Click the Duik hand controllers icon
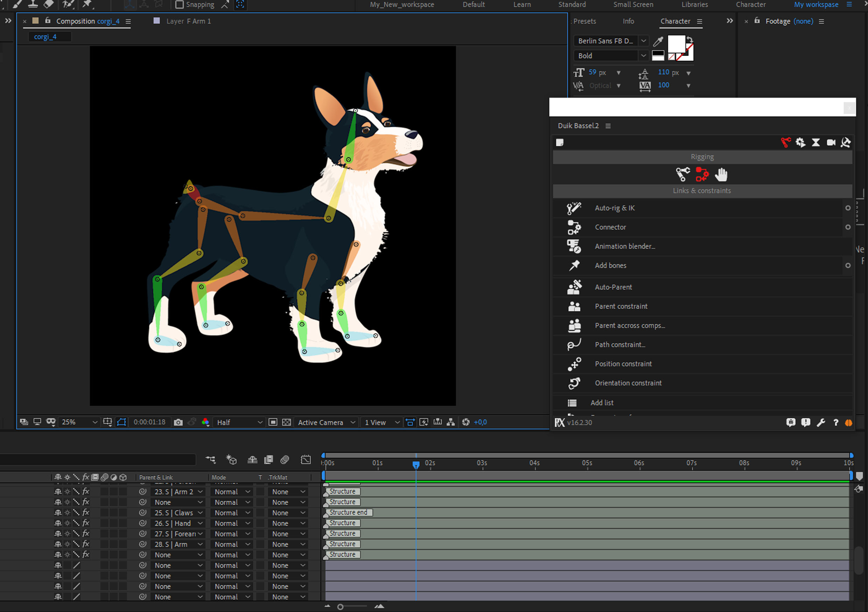The height and width of the screenshot is (612, 868). [x=721, y=174]
